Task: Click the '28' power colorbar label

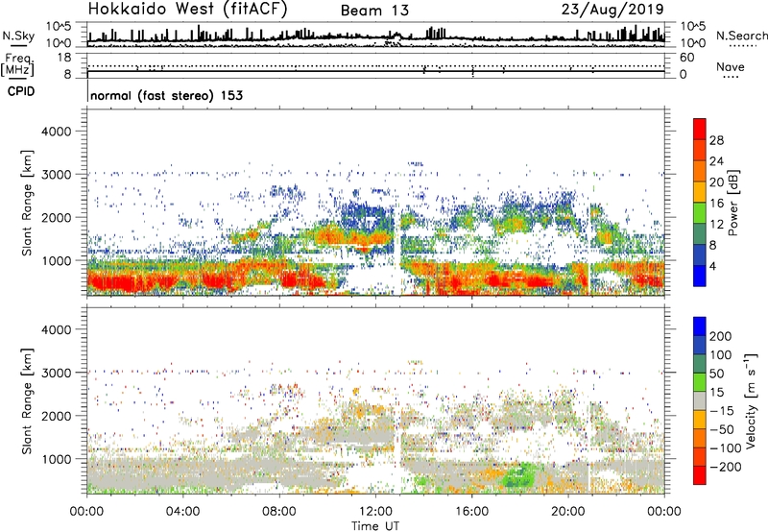Action: [716, 140]
